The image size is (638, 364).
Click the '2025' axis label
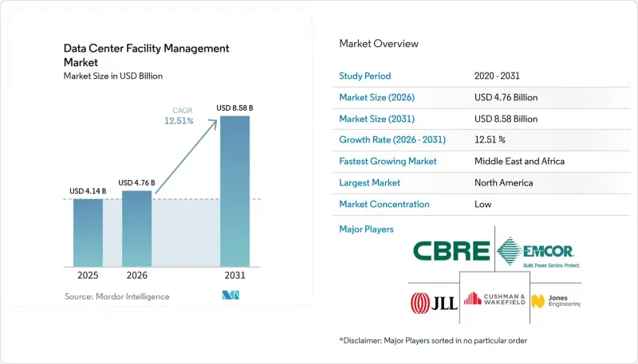(x=88, y=276)
